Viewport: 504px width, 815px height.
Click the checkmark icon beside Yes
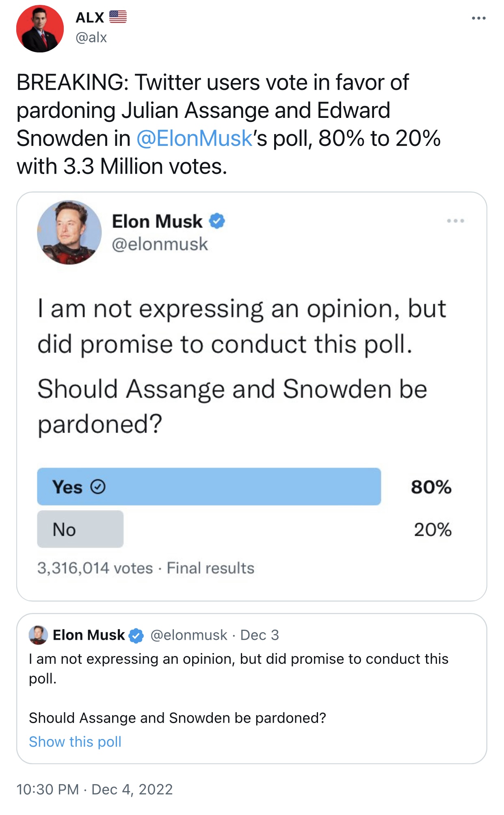(x=98, y=487)
